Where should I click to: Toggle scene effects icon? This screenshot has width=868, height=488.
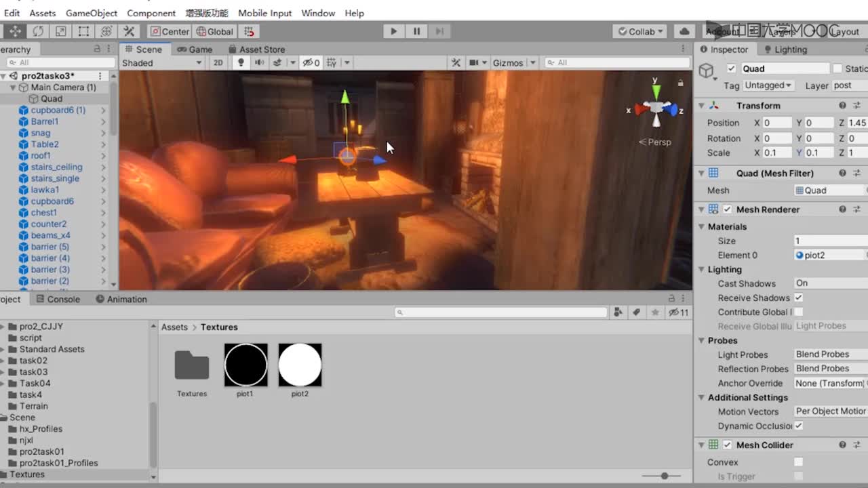[277, 62]
